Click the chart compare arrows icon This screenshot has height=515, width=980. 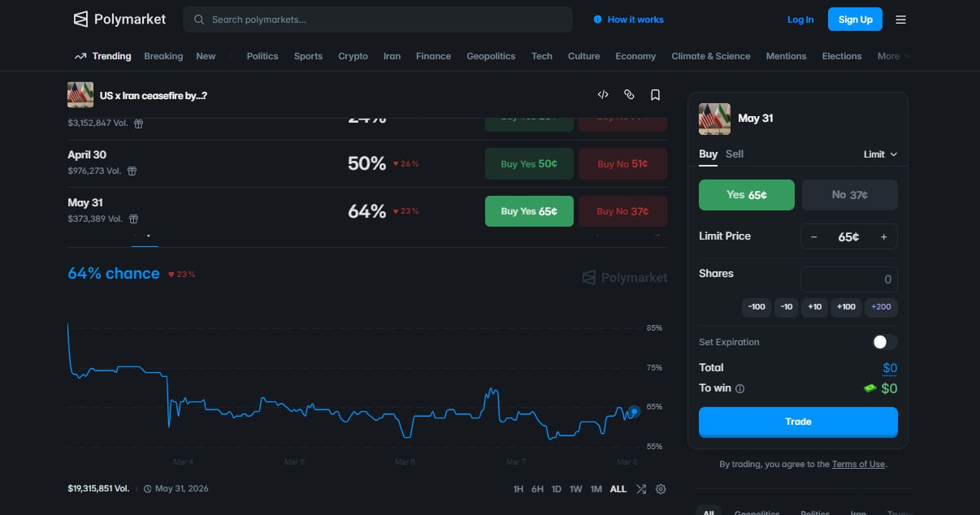[641, 489]
